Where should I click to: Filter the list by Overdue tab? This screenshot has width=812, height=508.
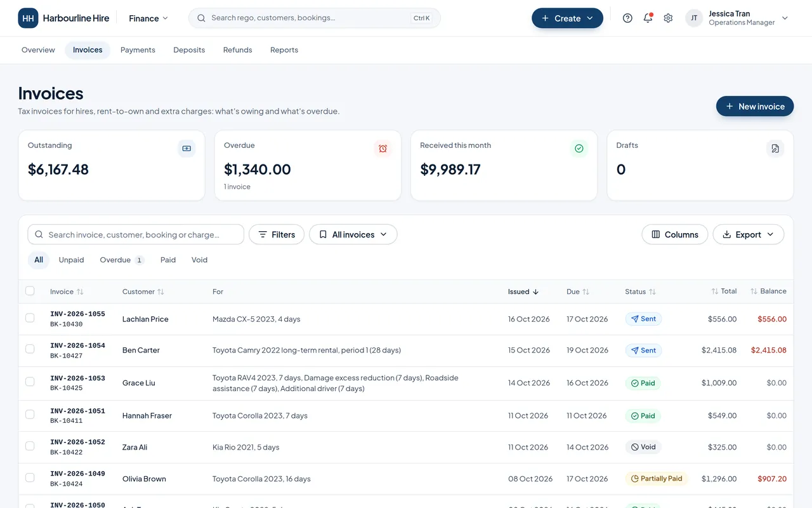point(122,260)
